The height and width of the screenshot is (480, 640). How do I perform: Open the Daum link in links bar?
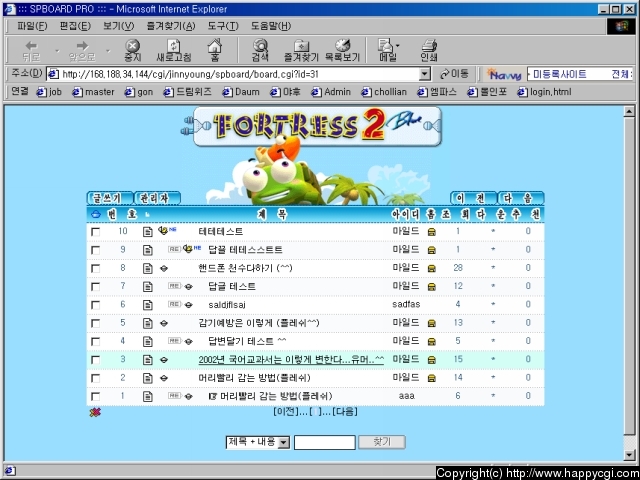coord(241,92)
